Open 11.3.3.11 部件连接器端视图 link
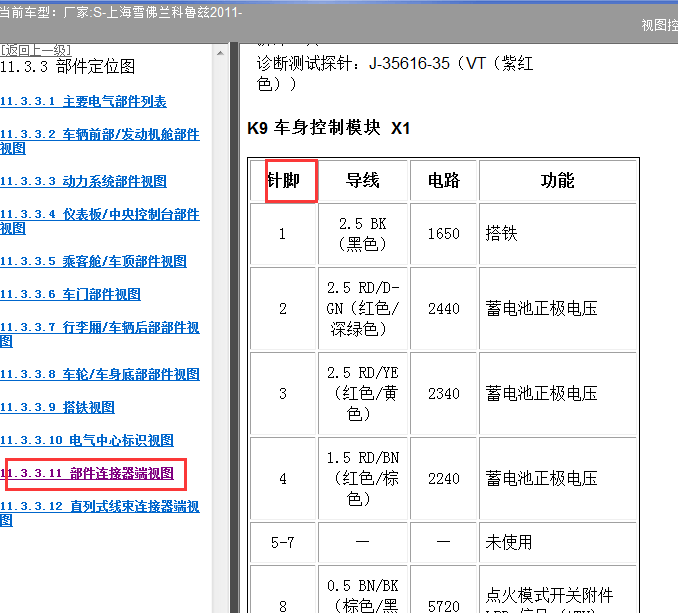The image size is (678, 613). coord(87,473)
